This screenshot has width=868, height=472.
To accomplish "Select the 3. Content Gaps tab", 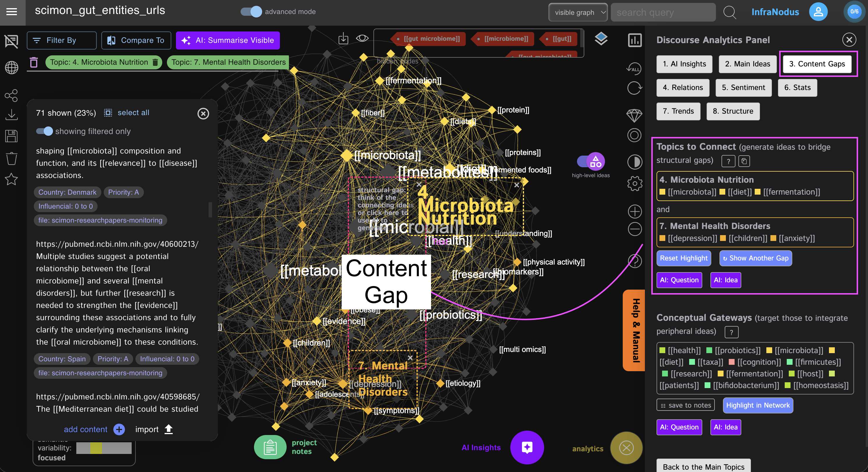I will [817, 64].
